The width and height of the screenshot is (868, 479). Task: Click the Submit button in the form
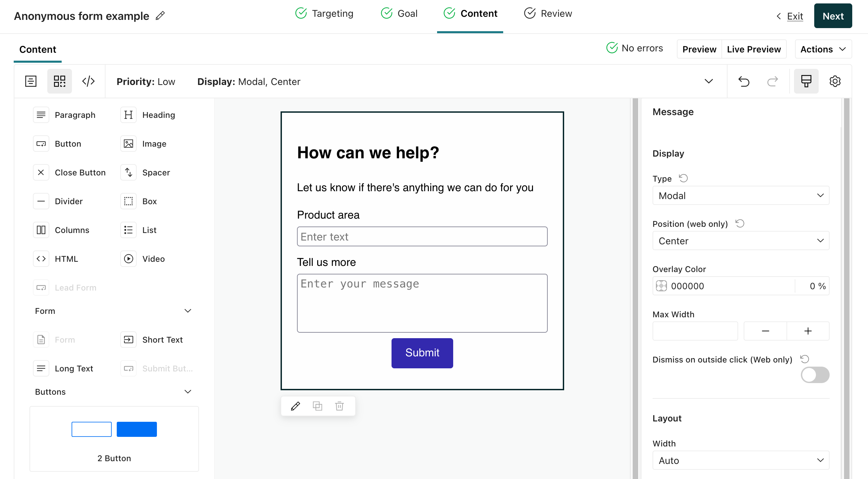coord(422,353)
